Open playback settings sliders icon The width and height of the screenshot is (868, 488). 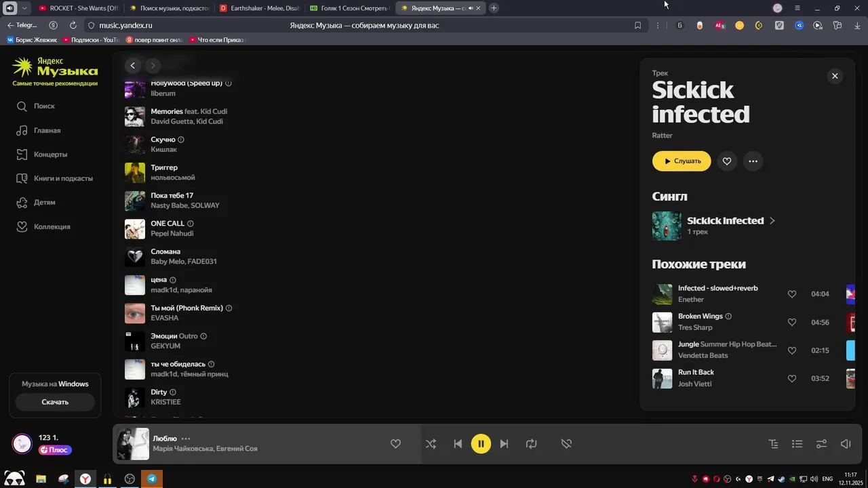[821, 444]
